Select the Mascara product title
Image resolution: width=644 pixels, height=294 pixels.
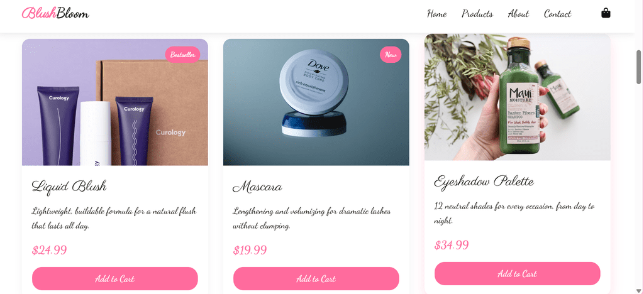coord(257,187)
